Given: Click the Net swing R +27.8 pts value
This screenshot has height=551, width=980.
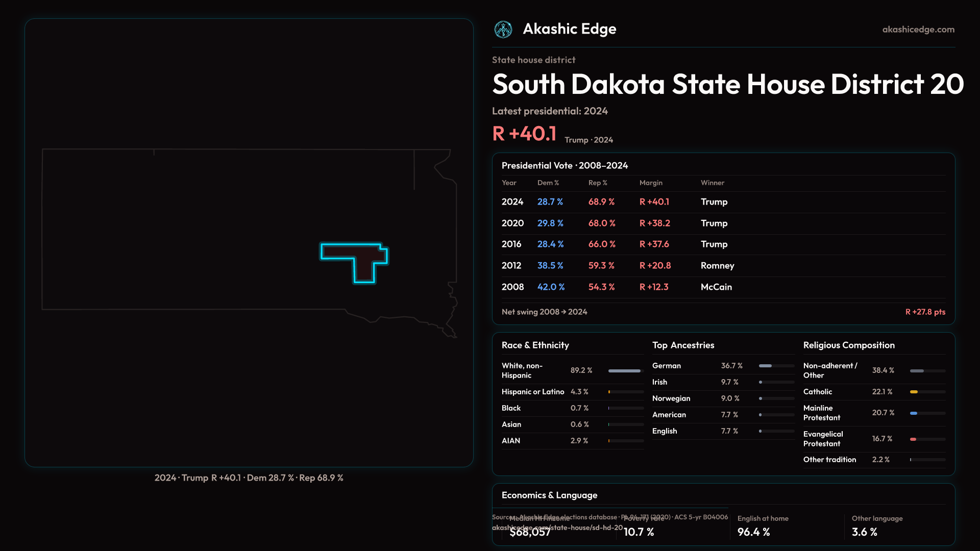Looking at the screenshot, I should 925,312.
